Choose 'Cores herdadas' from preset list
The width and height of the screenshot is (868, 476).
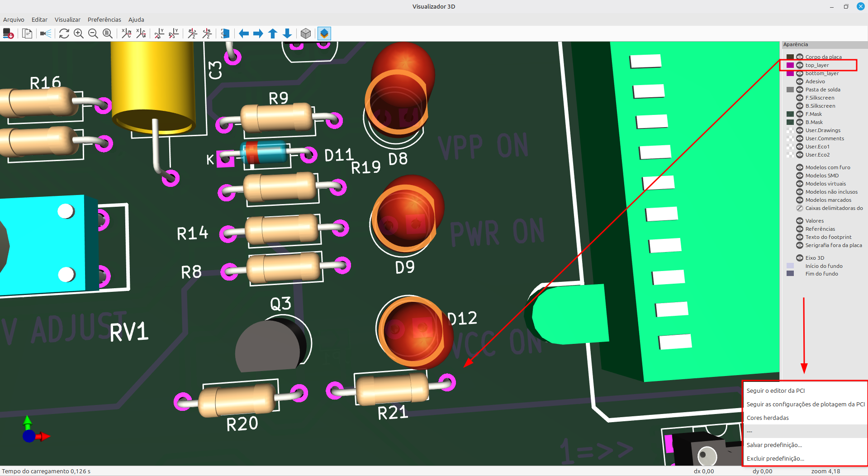click(x=768, y=418)
